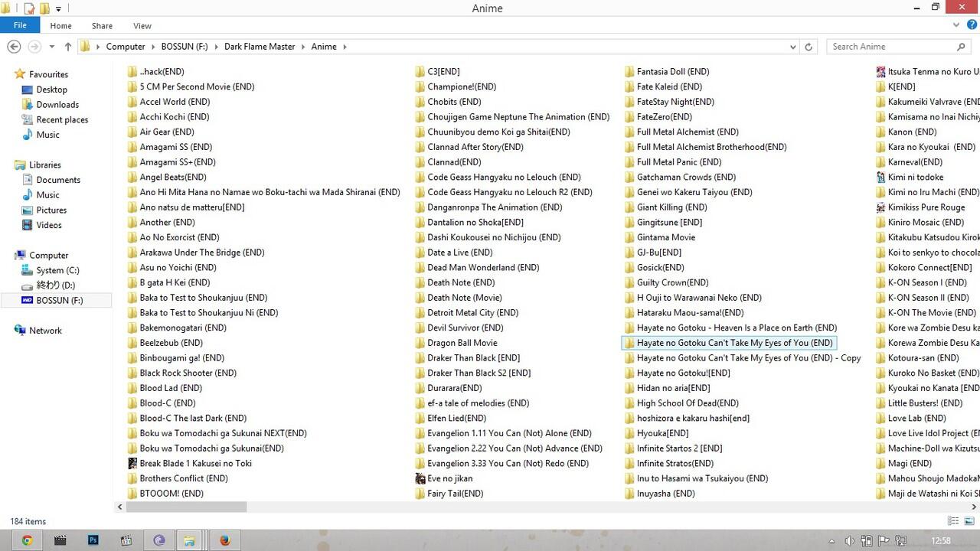Screen dimensions: 980x551
Task: Select the Angel Beats(END) folder icon
Action: point(132,177)
